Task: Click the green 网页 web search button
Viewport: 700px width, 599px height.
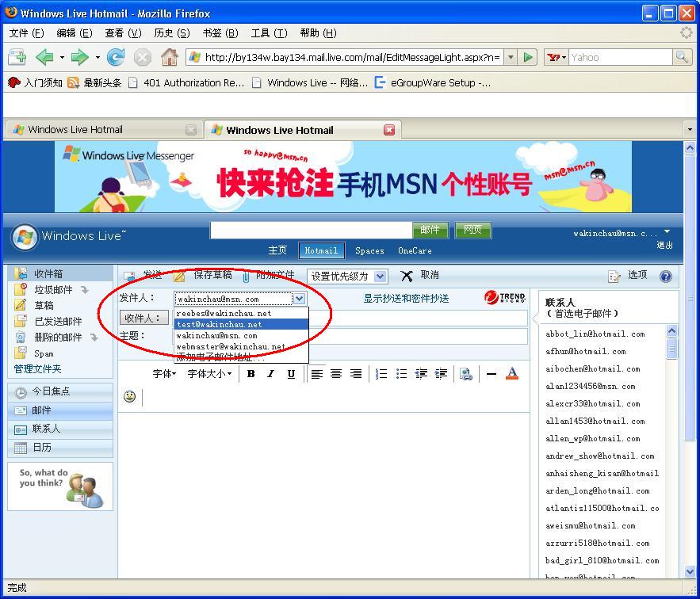Action: (472, 230)
